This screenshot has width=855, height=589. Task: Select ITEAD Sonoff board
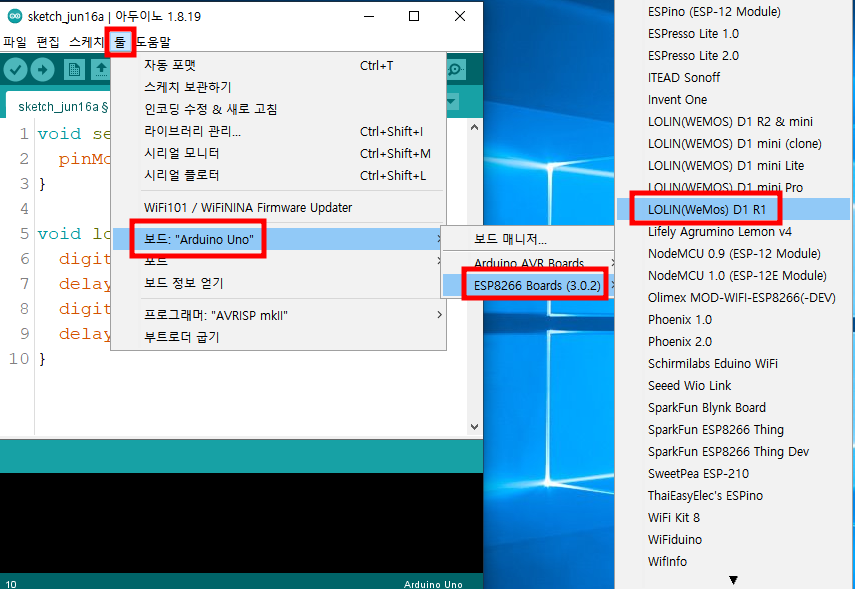pyautogui.click(x=733, y=77)
